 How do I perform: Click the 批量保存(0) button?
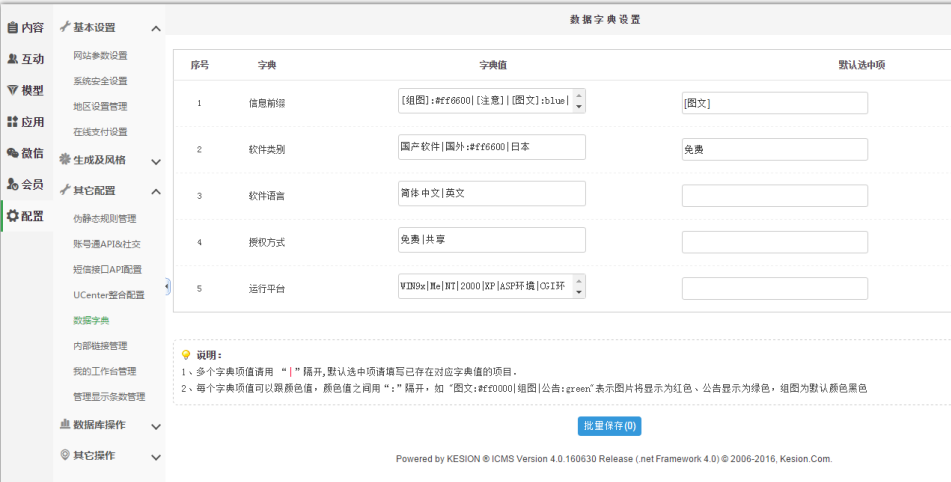pos(609,426)
